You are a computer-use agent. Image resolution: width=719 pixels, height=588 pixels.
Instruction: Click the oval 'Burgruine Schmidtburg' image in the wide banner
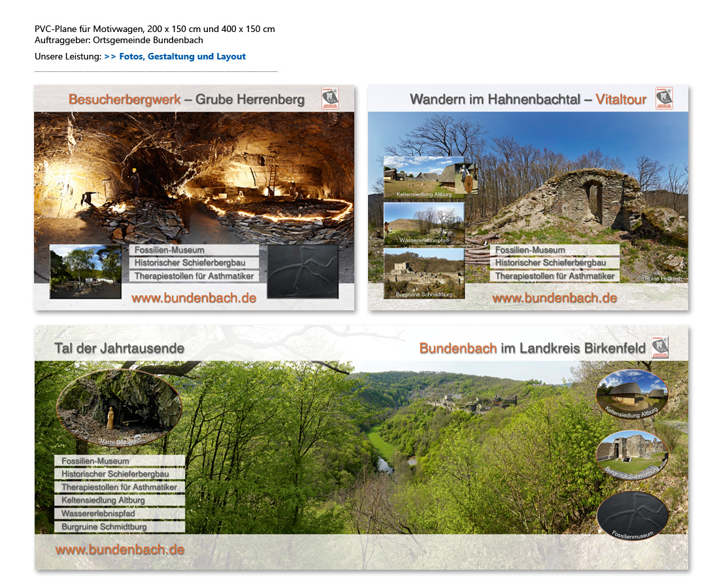click(x=632, y=455)
